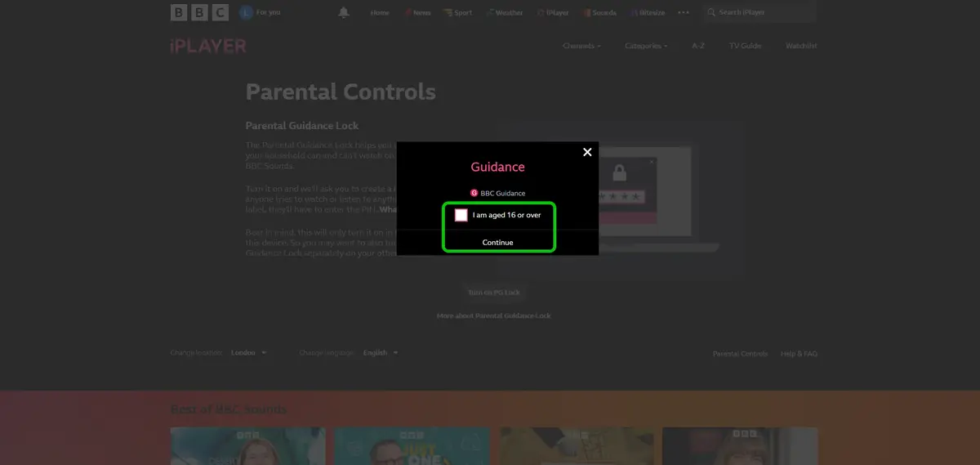Open the Change location London dropdown
This screenshot has height=465, width=980.
coord(249,353)
